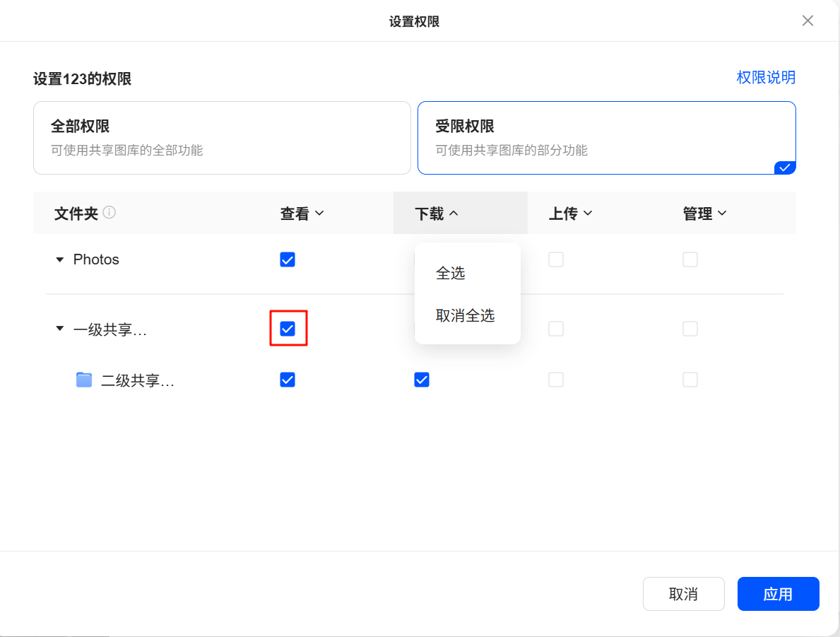The height and width of the screenshot is (637, 840).
Task: Collapse the 一级共享 folder entry
Action: [59, 328]
